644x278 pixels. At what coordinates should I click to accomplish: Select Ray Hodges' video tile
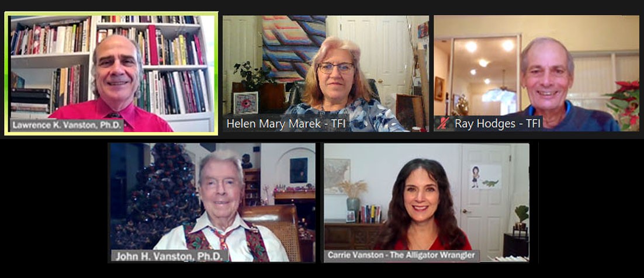point(536,74)
